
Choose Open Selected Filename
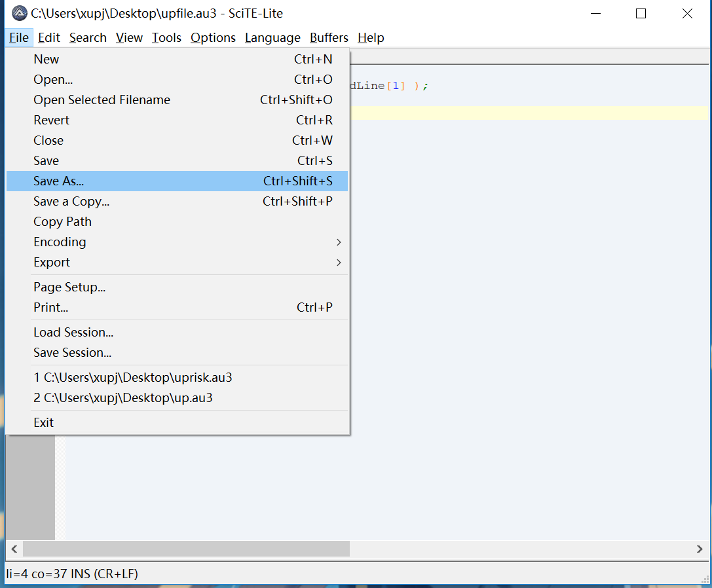click(x=177, y=100)
